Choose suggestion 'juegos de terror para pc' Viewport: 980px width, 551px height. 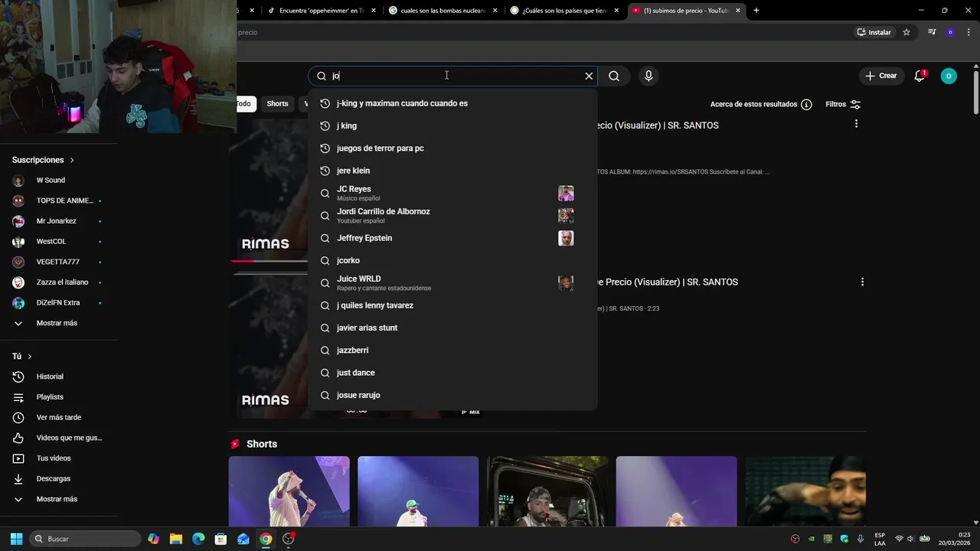[x=452, y=148]
